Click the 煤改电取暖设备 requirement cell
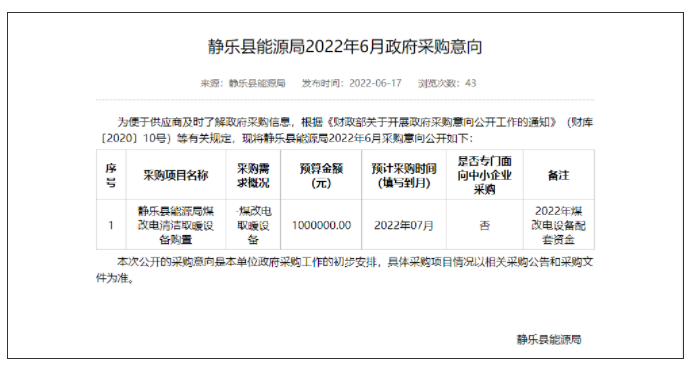 (x=253, y=225)
